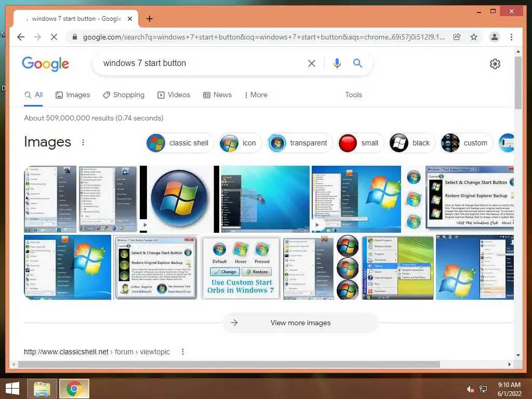The width and height of the screenshot is (532, 399).
Task: Open the Windows Start button
Action: (x=12, y=389)
